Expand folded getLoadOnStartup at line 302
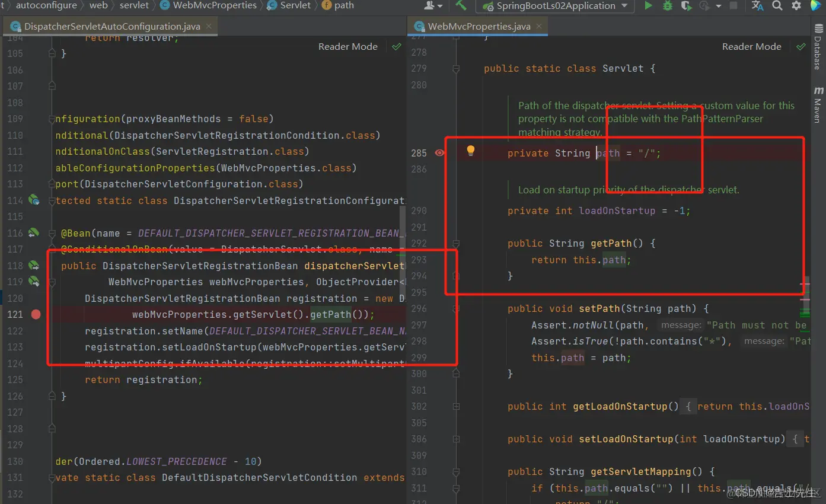Screen dimensions: 826x504 pyautogui.click(x=456, y=407)
